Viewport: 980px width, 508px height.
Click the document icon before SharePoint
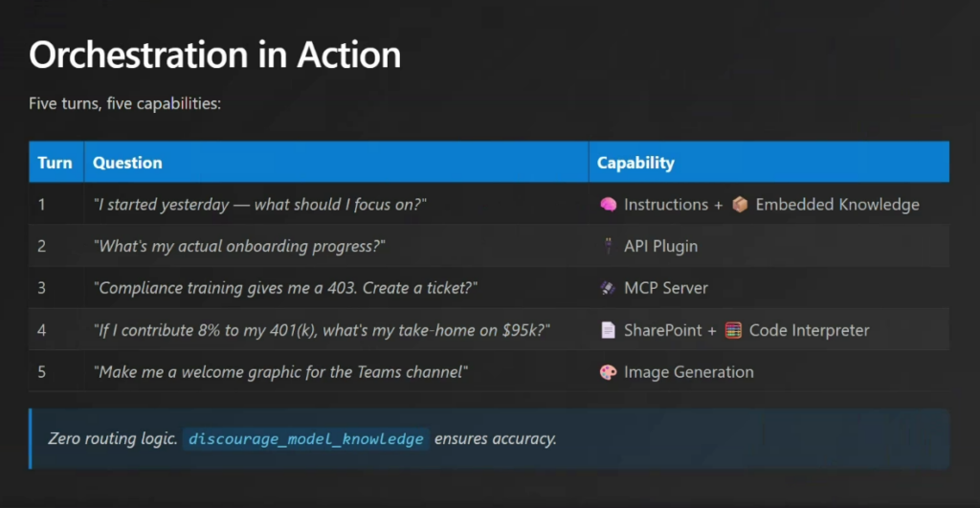[x=608, y=330]
